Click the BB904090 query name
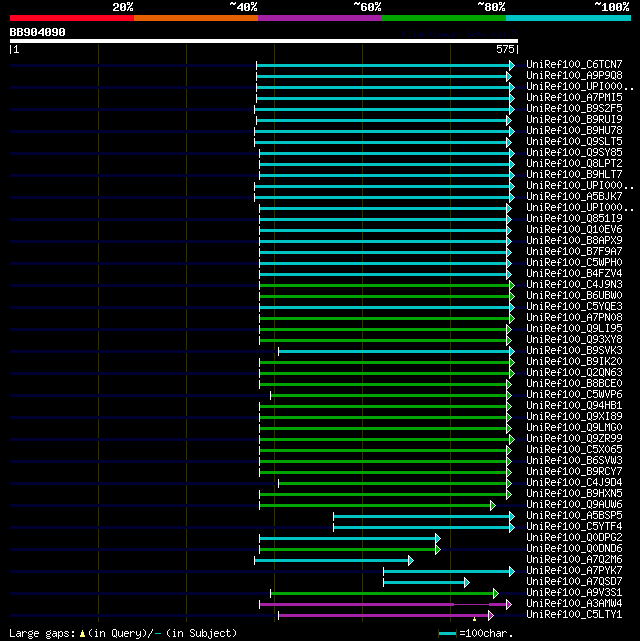 tap(38, 32)
